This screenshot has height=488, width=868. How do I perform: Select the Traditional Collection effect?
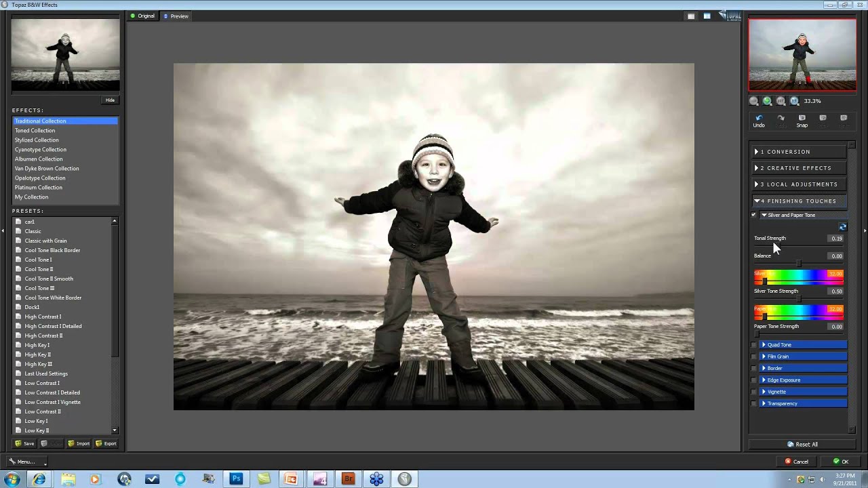[x=65, y=121]
